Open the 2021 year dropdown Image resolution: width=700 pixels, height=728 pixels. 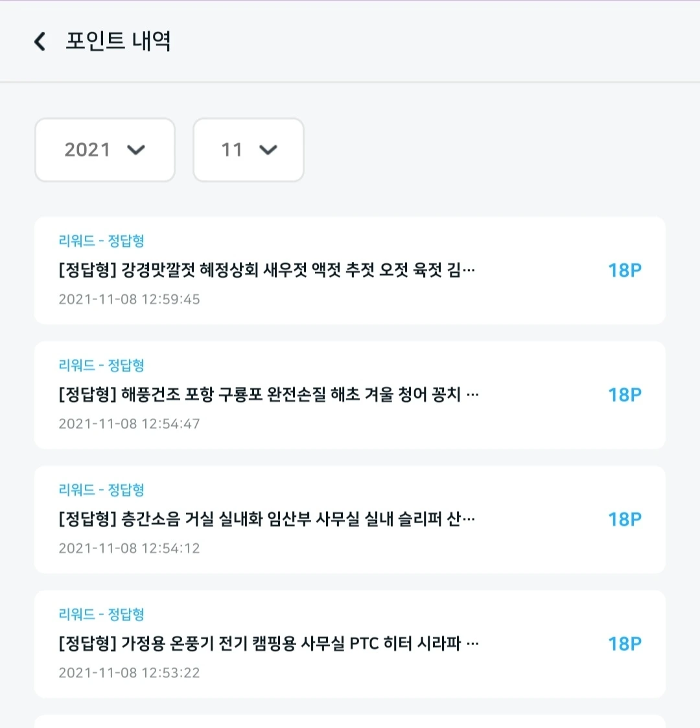click(104, 150)
